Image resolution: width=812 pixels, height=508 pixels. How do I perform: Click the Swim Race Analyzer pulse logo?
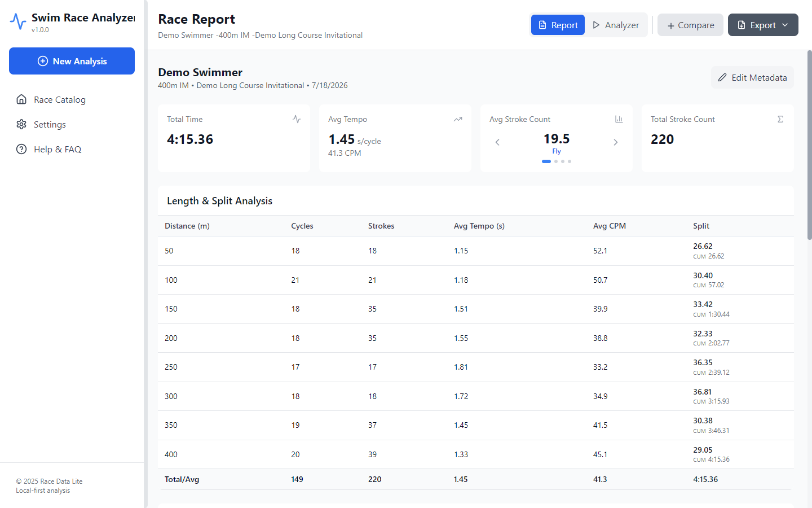(18, 21)
